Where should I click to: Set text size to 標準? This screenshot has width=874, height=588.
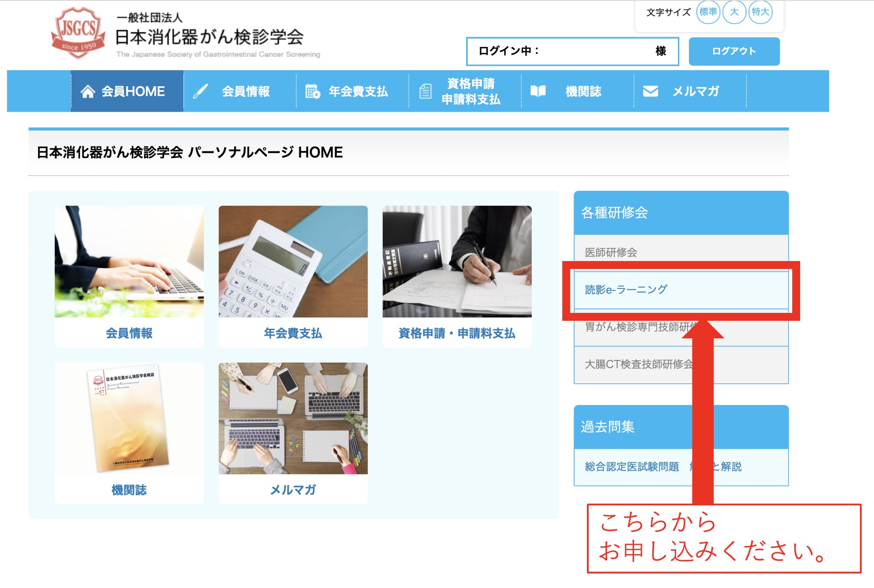tap(708, 12)
